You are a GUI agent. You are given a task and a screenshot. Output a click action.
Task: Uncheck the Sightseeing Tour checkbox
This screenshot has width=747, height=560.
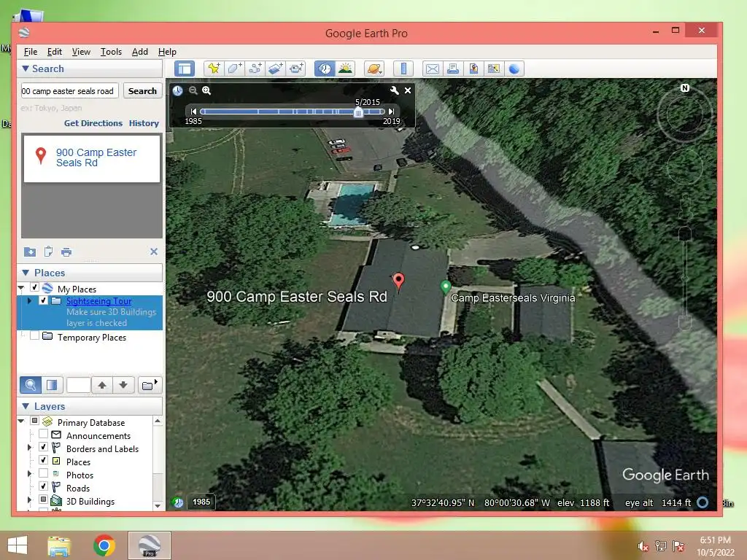point(43,300)
